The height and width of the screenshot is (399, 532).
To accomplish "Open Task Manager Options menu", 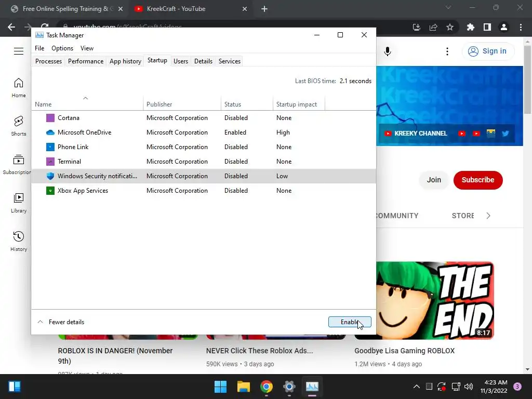I will 62,48.
